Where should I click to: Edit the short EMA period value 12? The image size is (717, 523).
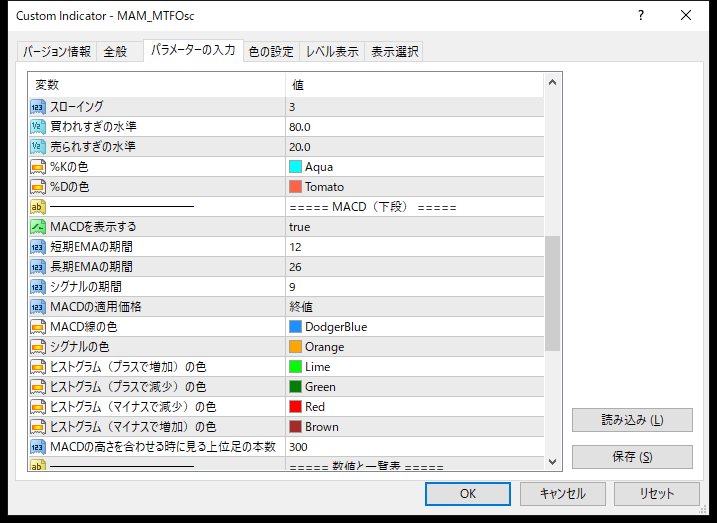(x=415, y=247)
